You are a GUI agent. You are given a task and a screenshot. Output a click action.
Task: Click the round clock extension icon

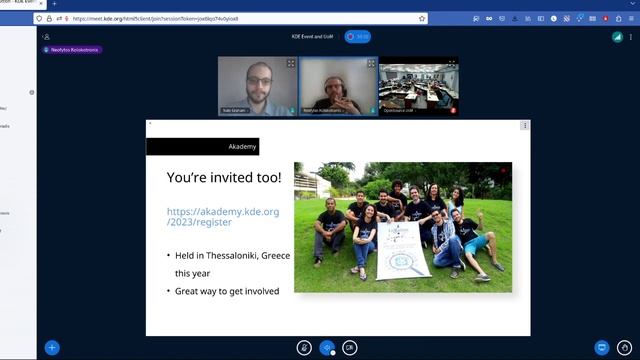(x=554, y=19)
